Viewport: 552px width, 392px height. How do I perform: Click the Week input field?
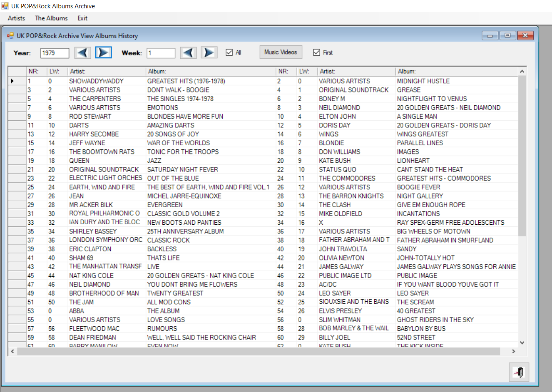(161, 53)
